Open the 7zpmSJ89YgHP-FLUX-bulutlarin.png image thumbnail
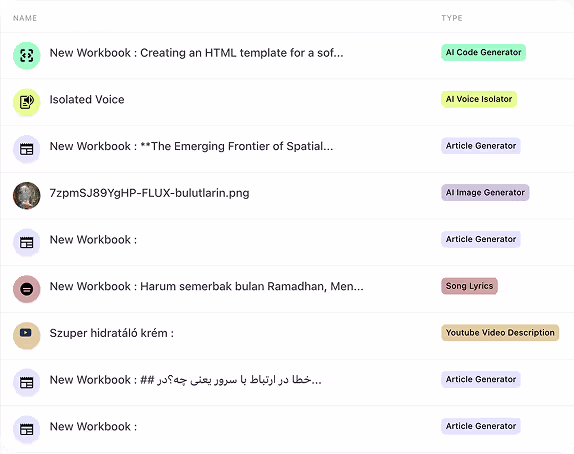574x454 pixels. [x=27, y=196]
